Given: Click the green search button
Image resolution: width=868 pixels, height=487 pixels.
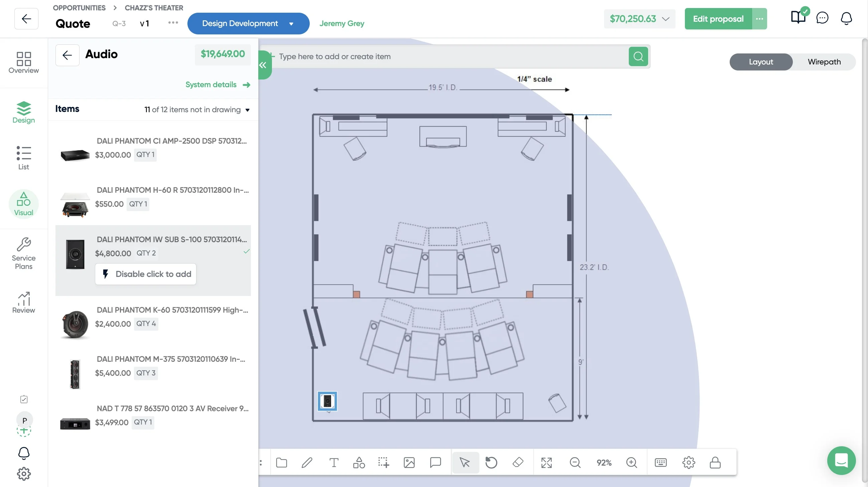Looking at the screenshot, I should tap(638, 56).
